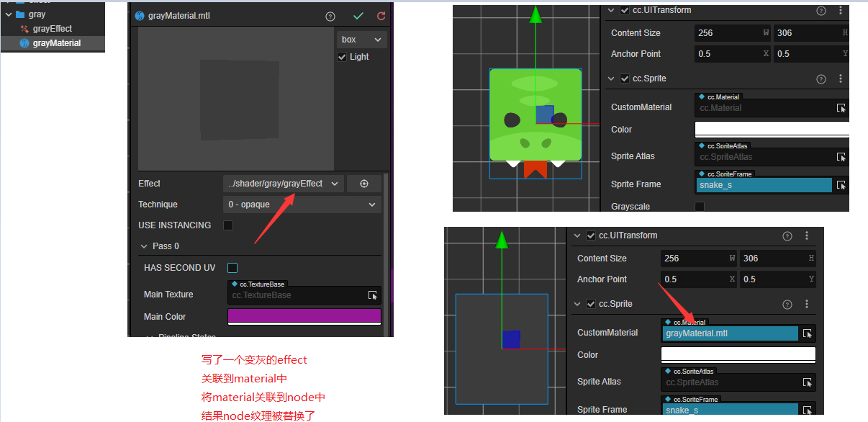Image resolution: width=868 pixels, height=422 pixels.
Task: Toggle the Light checkbox in material preview
Action: [x=342, y=57]
